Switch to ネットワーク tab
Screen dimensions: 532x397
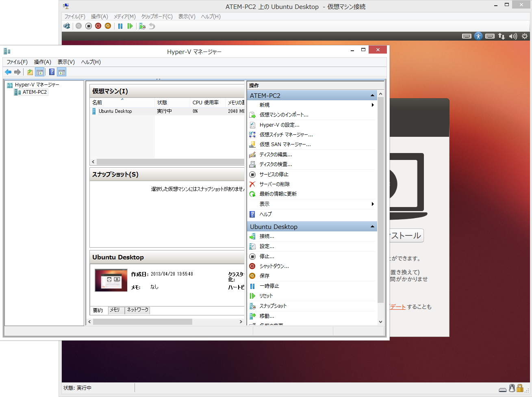coord(138,310)
